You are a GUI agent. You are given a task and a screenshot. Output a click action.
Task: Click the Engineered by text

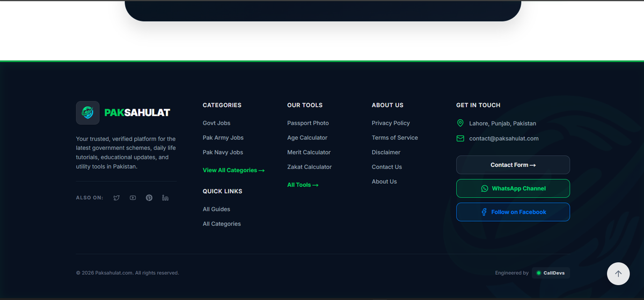(511, 273)
